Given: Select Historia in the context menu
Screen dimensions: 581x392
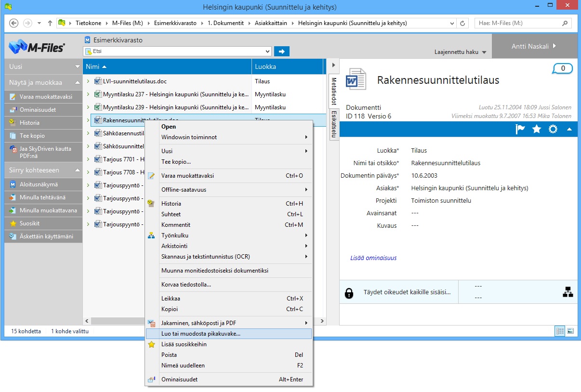Looking at the screenshot, I should pyautogui.click(x=229, y=204).
